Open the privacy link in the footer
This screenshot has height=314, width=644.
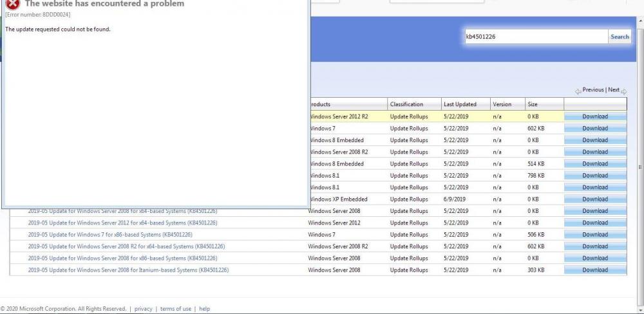coord(143,309)
